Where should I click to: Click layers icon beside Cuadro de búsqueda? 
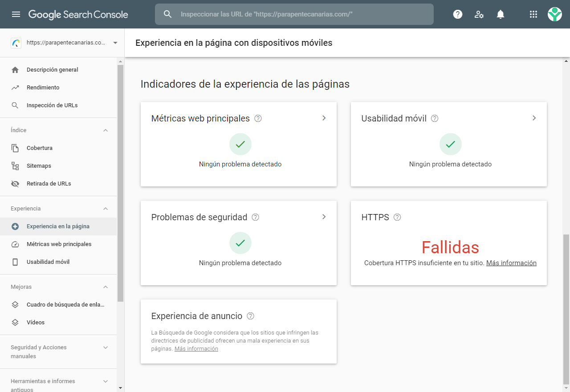coord(15,305)
